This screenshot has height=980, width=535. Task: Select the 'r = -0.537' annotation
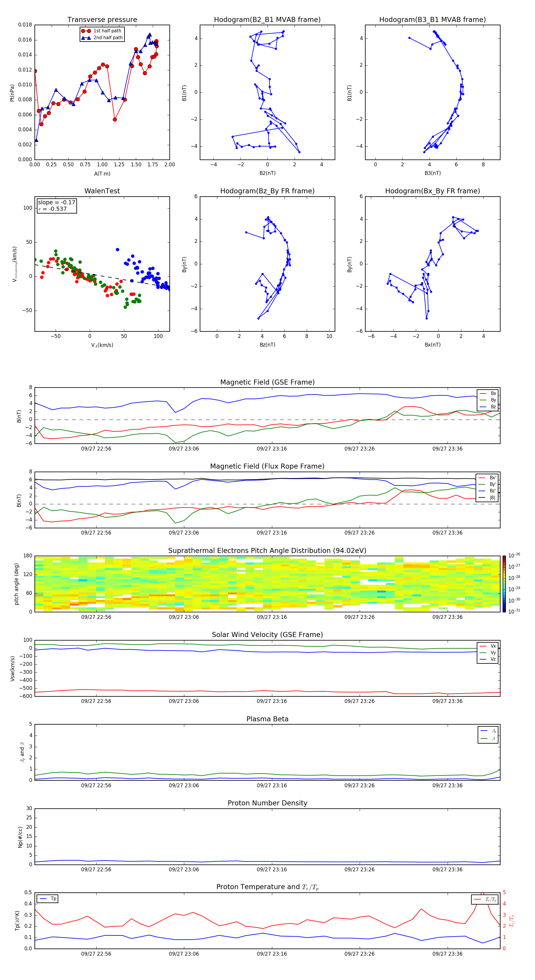tap(52, 209)
